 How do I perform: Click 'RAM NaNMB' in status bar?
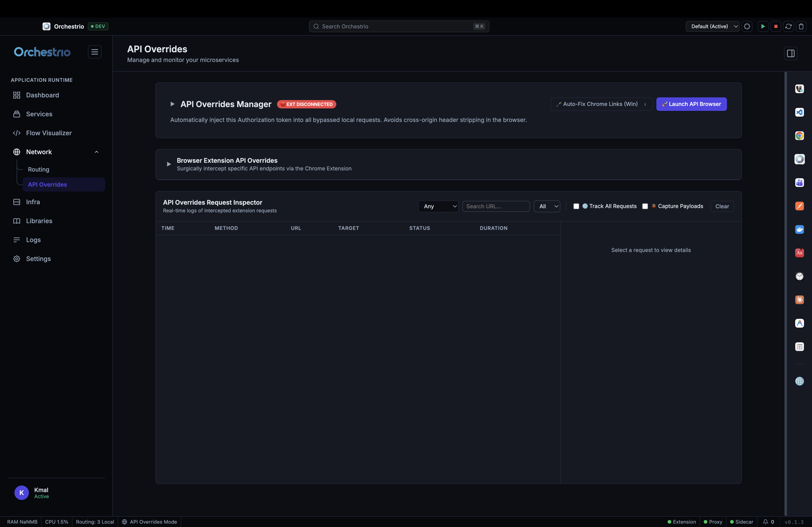tap(22, 522)
